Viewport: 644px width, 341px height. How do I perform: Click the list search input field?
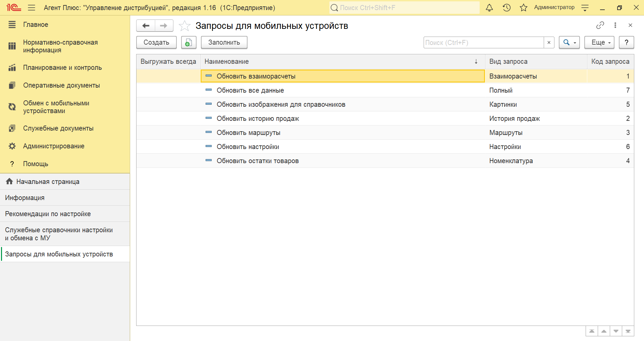(483, 43)
